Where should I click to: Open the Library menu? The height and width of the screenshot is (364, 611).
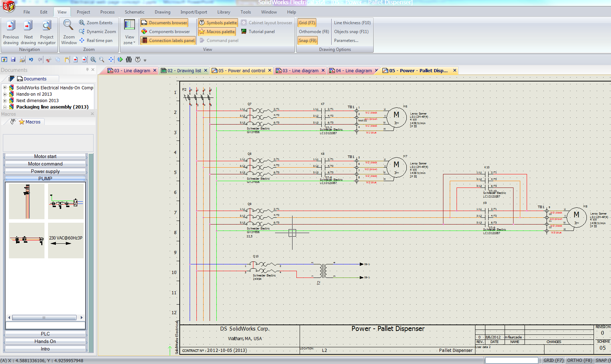[224, 12]
